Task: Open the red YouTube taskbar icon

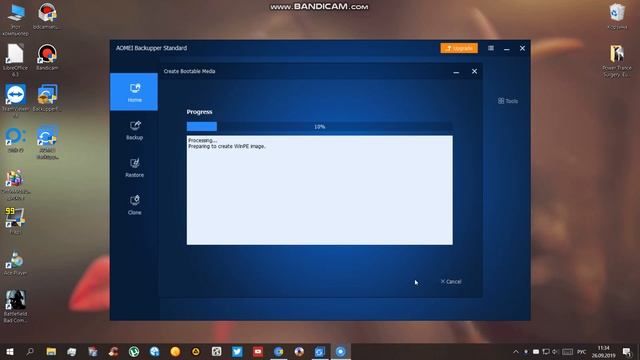Action: 258,351
